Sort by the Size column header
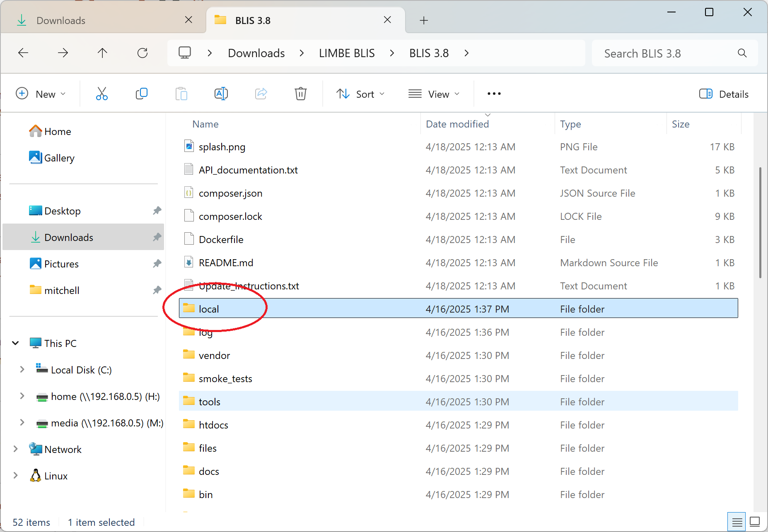 pos(681,124)
